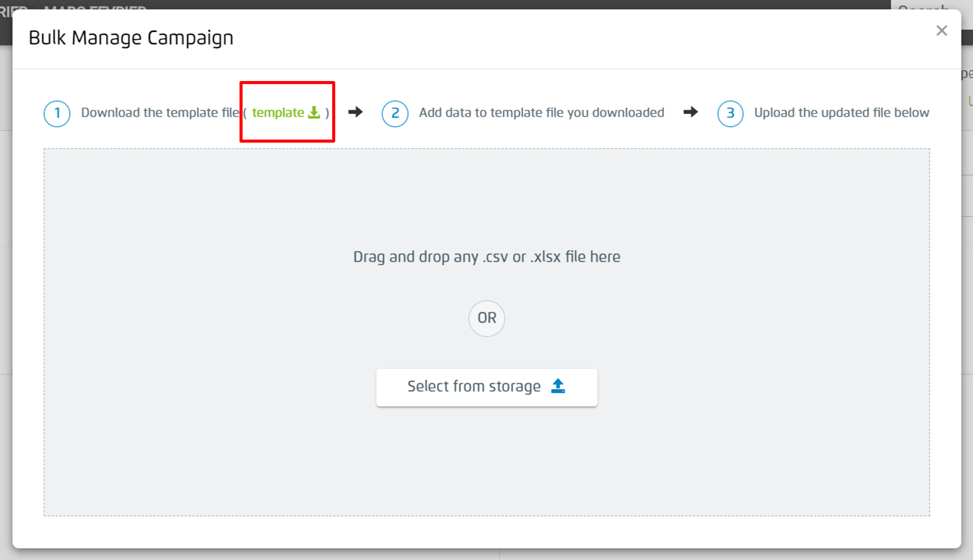This screenshot has width=973, height=560.
Task: Select the step 2 circle indicator
Action: 395,113
